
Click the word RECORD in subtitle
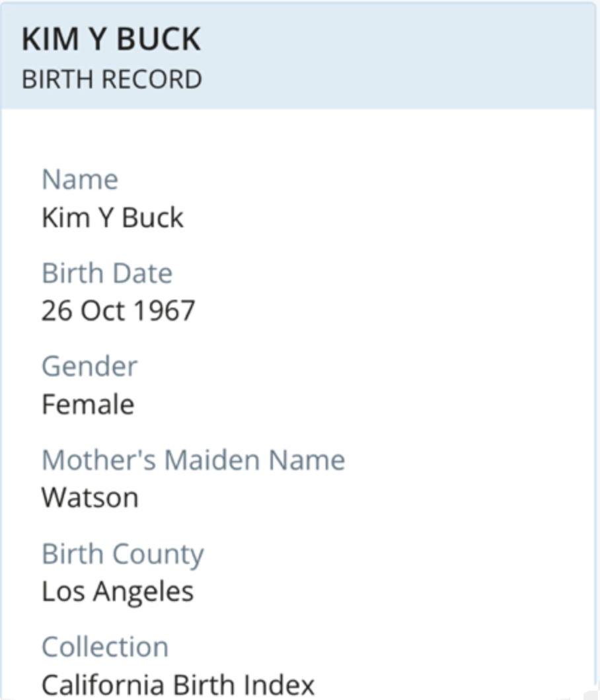coord(152,79)
